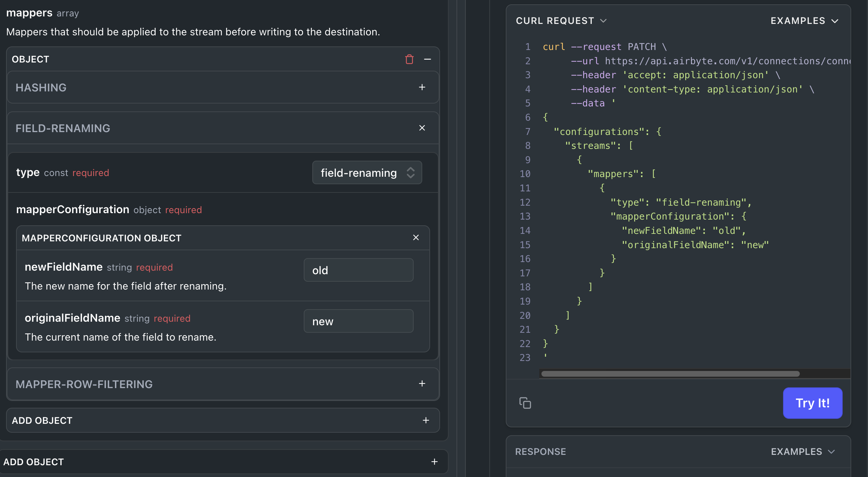Click the Try It! button
This screenshot has width=868, height=477.
tap(813, 403)
